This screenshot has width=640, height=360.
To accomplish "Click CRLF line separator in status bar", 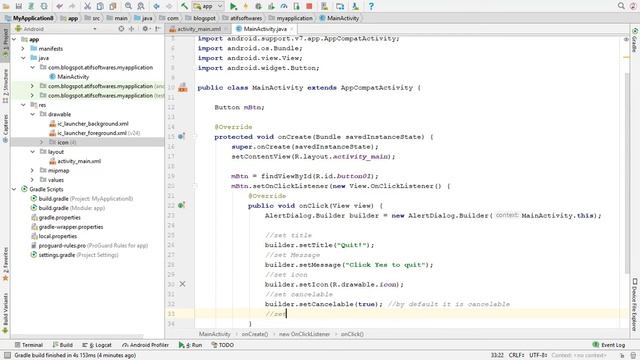I will point(517,355).
